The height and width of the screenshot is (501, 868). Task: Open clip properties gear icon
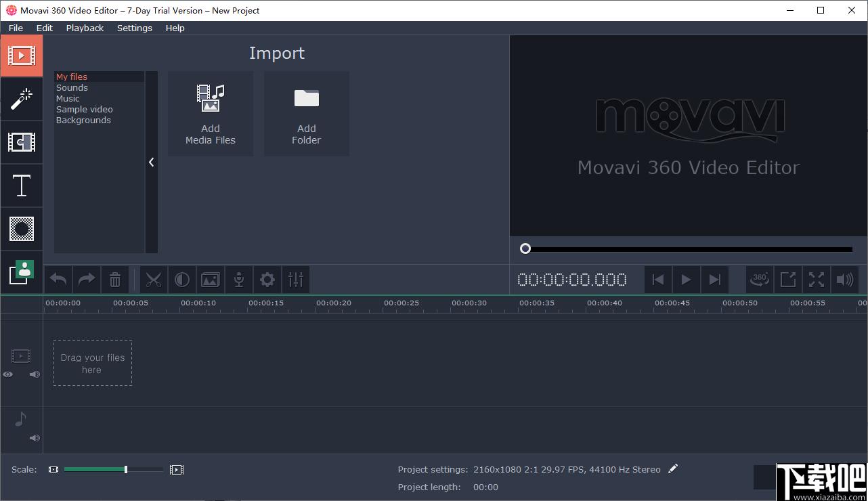pos(267,280)
